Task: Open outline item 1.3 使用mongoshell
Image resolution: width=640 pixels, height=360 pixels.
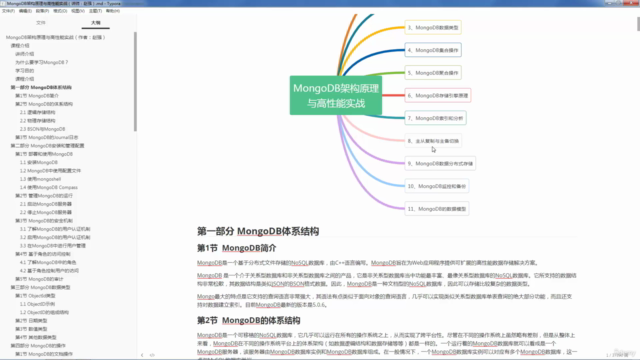Action: pos(40,179)
